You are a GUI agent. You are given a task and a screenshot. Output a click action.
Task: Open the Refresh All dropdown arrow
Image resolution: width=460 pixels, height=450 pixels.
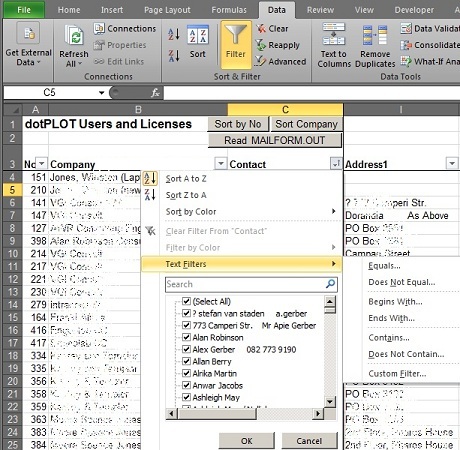coord(80,63)
